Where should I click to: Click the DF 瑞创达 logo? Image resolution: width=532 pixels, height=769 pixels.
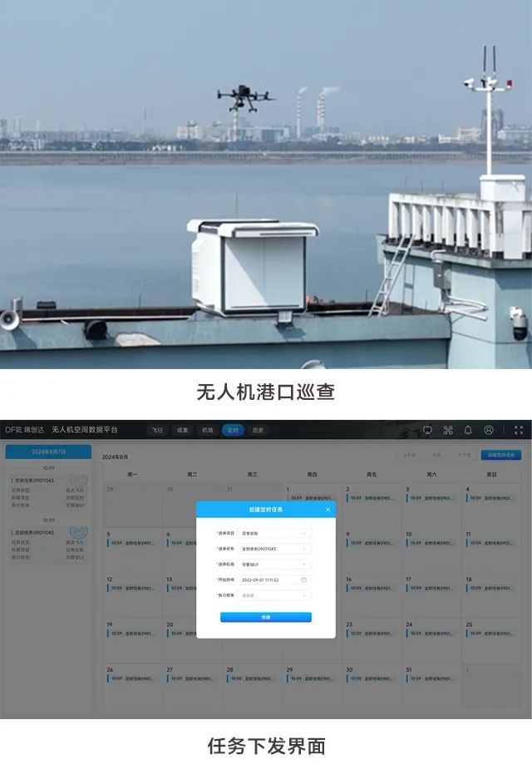(x=22, y=430)
